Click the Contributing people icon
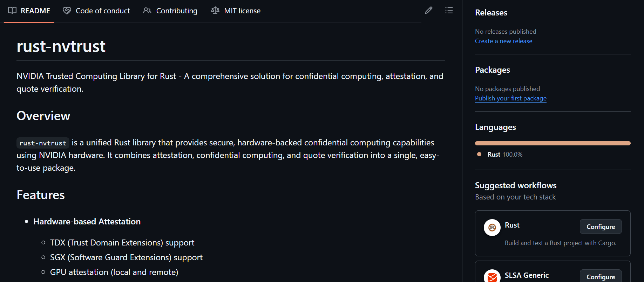Screen dimensions: 644x282 (x=147, y=11)
